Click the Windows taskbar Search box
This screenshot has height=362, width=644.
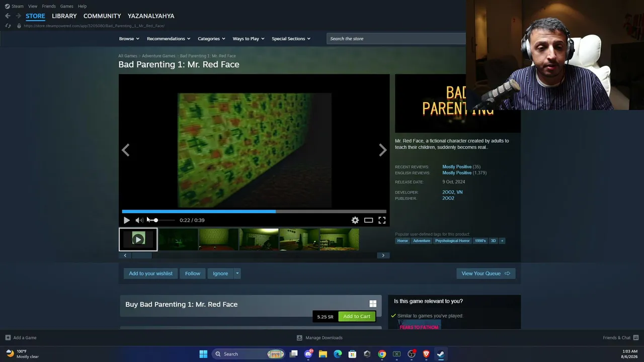pyautogui.click(x=248, y=354)
